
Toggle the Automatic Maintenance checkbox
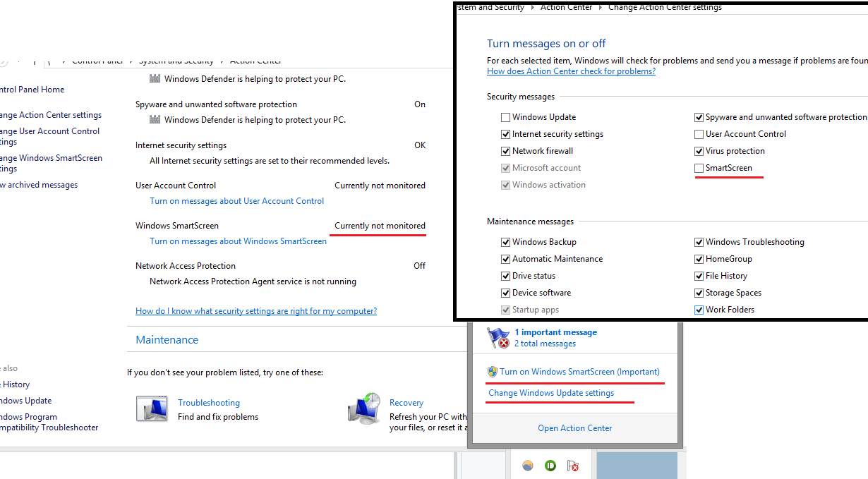[x=505, y=259]
